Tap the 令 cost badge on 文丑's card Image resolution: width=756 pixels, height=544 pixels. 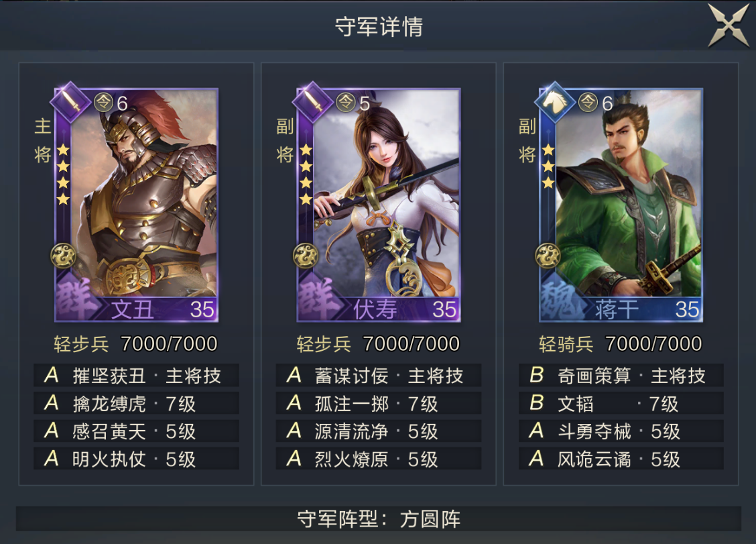coord(103,103)
